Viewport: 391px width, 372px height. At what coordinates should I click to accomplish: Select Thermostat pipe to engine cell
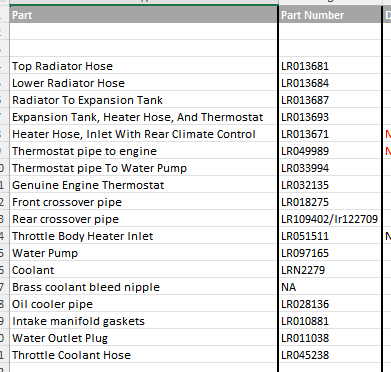coord(144,151)
